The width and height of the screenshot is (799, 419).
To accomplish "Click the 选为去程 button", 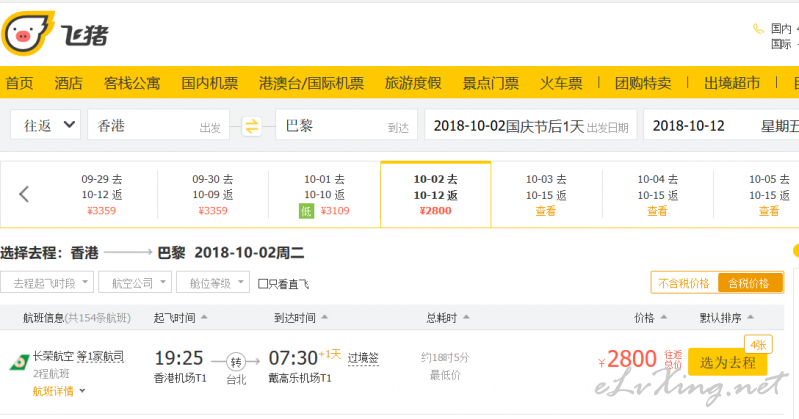I will pos(728,362).
